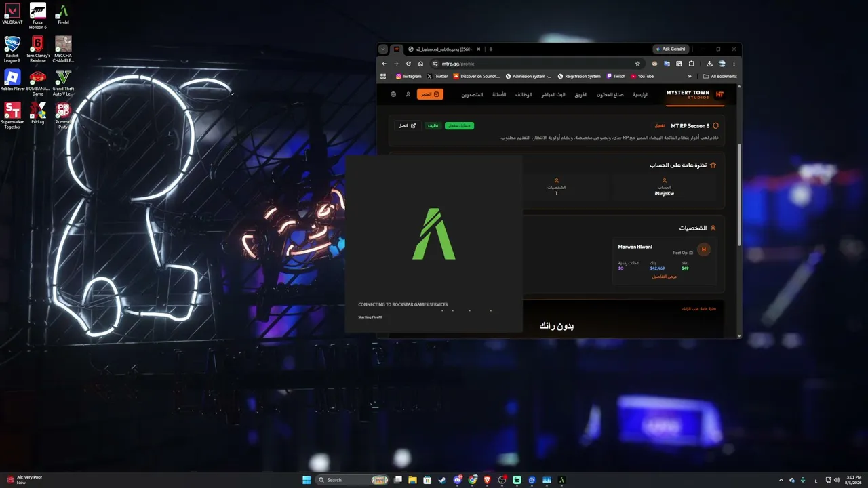Open browser downloads
Screen dimensions: 868x488
point(709,64)
